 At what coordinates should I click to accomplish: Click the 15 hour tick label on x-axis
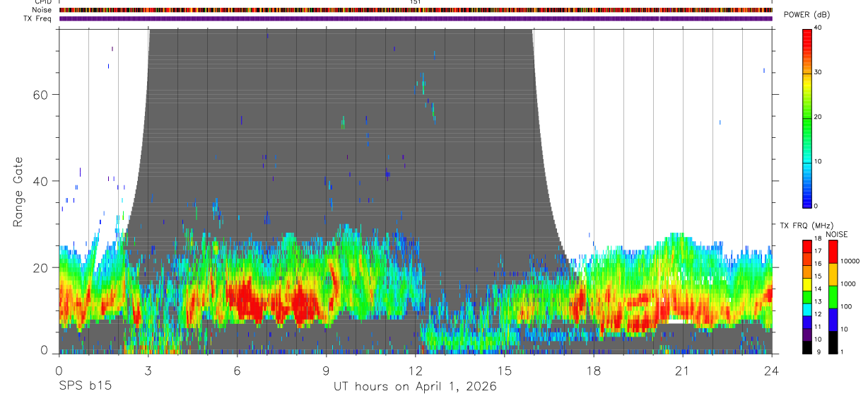(x=505, y=370)
